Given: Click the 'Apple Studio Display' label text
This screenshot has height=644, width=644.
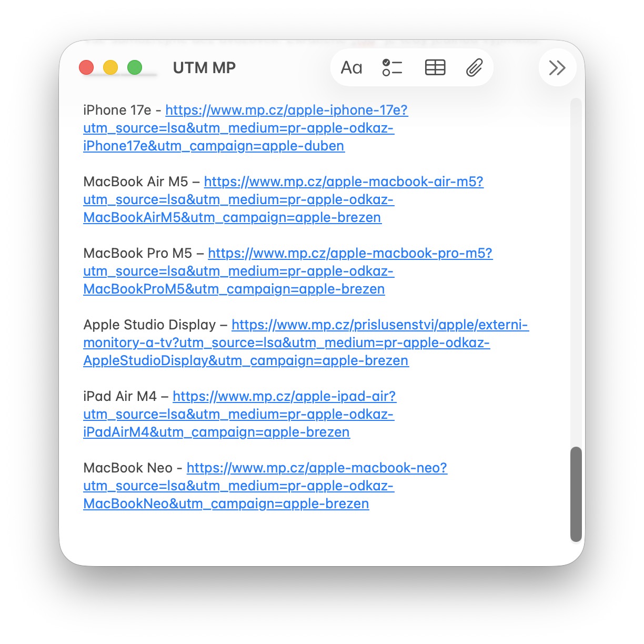Looking at the screenshot, I should (150, 325).
